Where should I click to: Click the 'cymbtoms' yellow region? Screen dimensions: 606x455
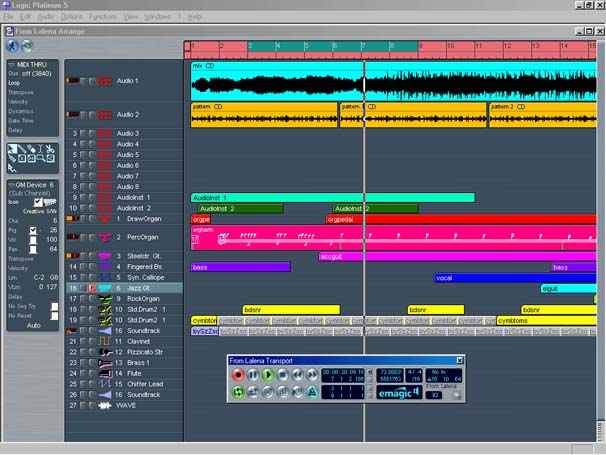point(546,320)
